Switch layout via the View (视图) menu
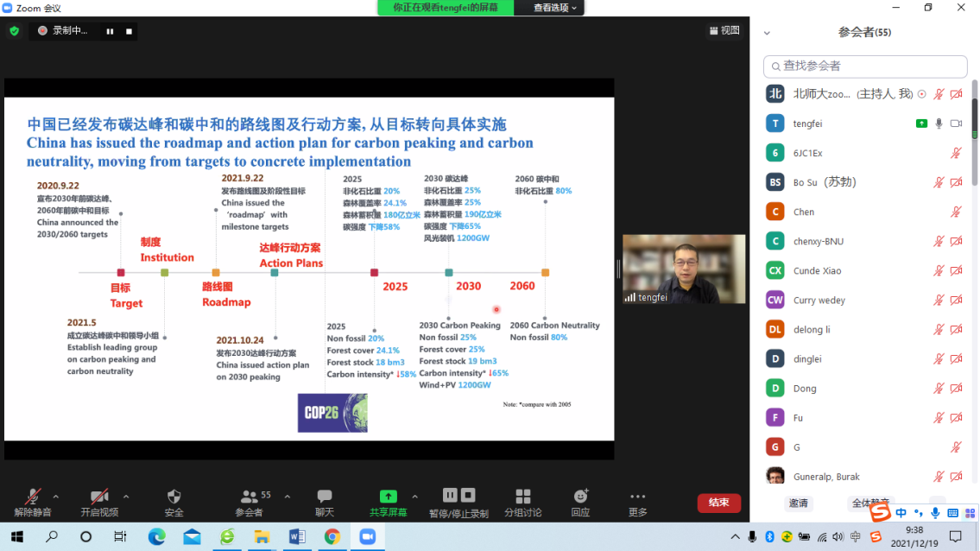This screenshot has height=551, width=980. 724,30
